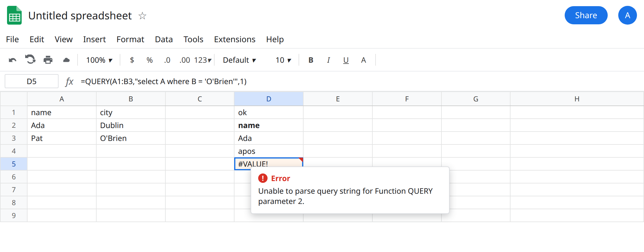Select cell containing 'city'
The width and height of the screenshot is (644, 252).
(x=131, y=113)
